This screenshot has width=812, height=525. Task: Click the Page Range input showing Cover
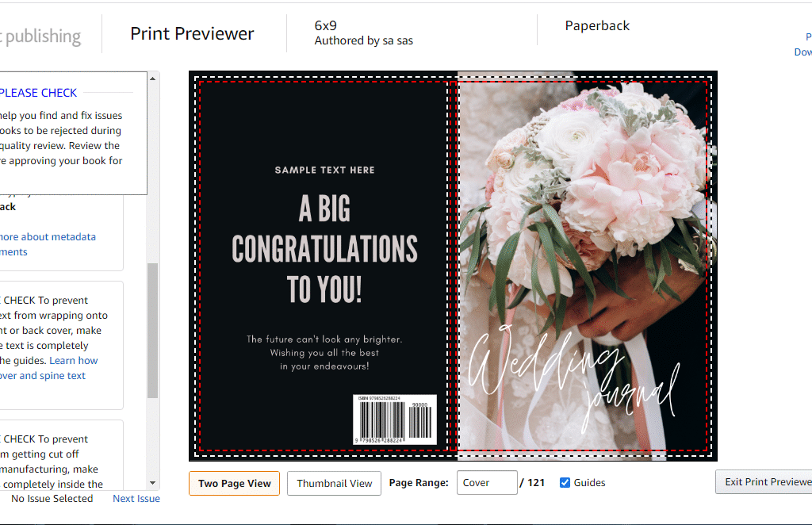click(x=486, y=482)
